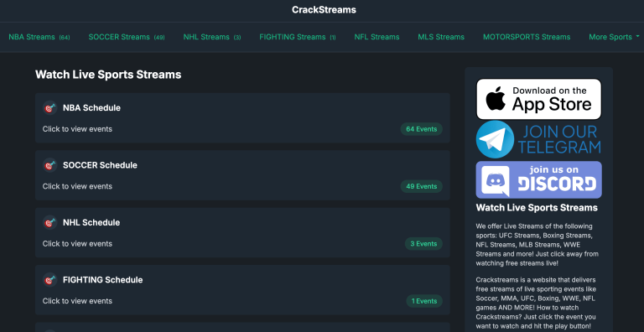Click the 64 Events badge
This screenshot has width=644, height=332.
click(422, 129)
